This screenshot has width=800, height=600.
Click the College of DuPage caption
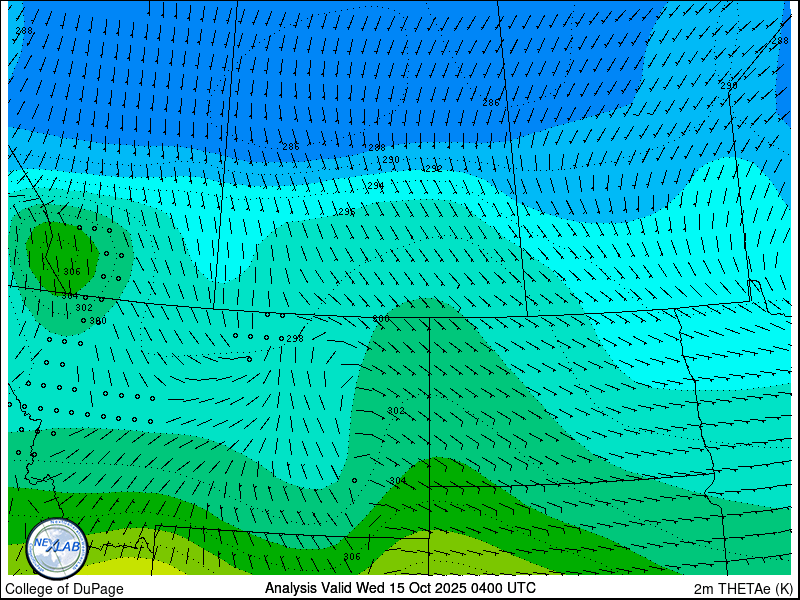pos(64,589)
